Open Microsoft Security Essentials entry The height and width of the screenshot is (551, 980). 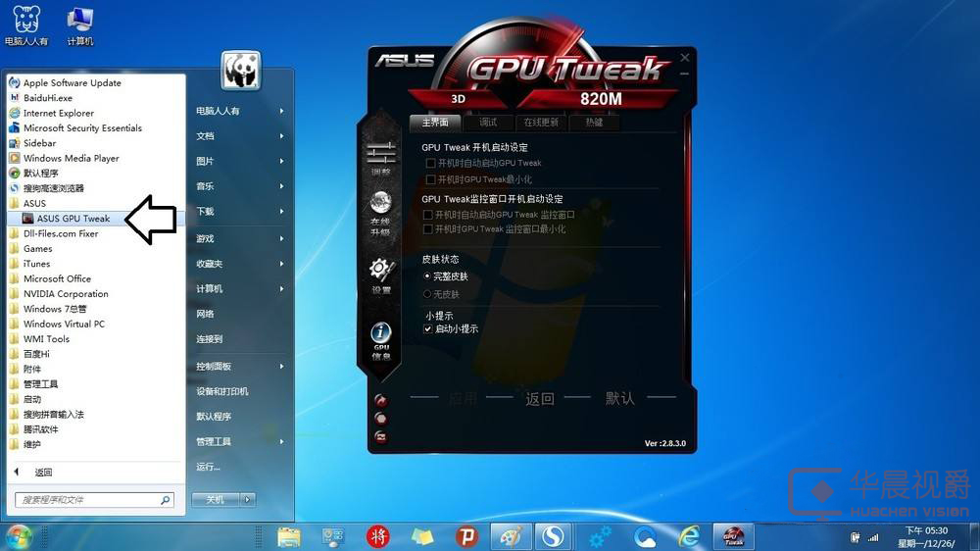[82, 127]
